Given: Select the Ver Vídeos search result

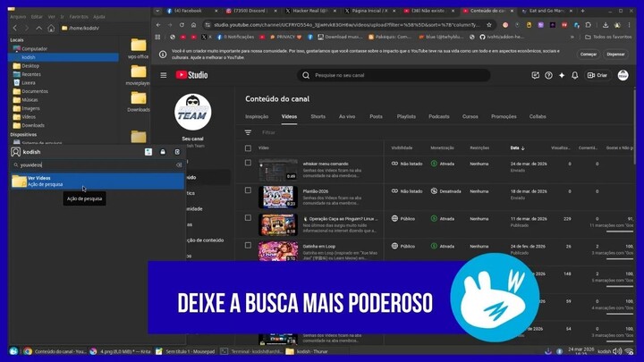Looking at the screenshot, I should 97,181.
